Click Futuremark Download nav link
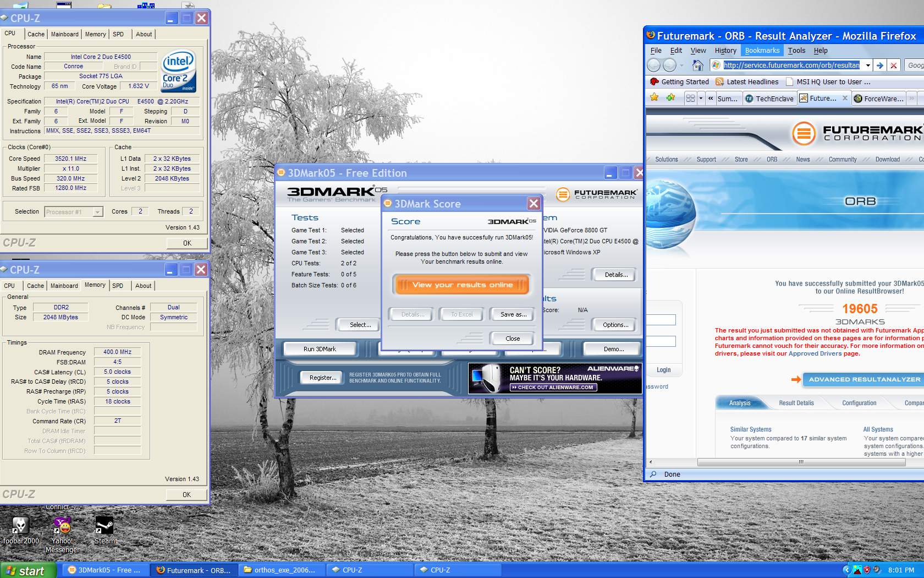Screen dimensions: 924x578 coord(888,160)
